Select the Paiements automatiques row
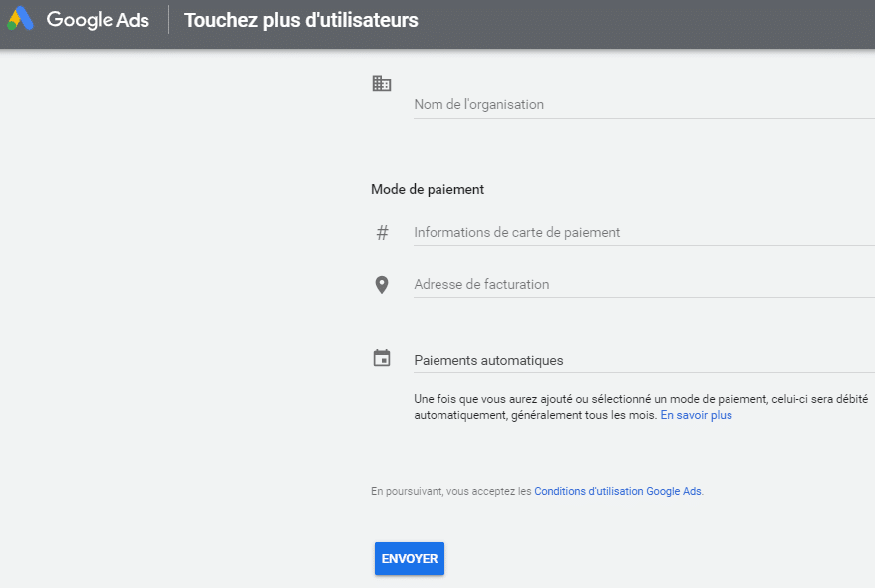875x588 pixels. tap(644, 361)
